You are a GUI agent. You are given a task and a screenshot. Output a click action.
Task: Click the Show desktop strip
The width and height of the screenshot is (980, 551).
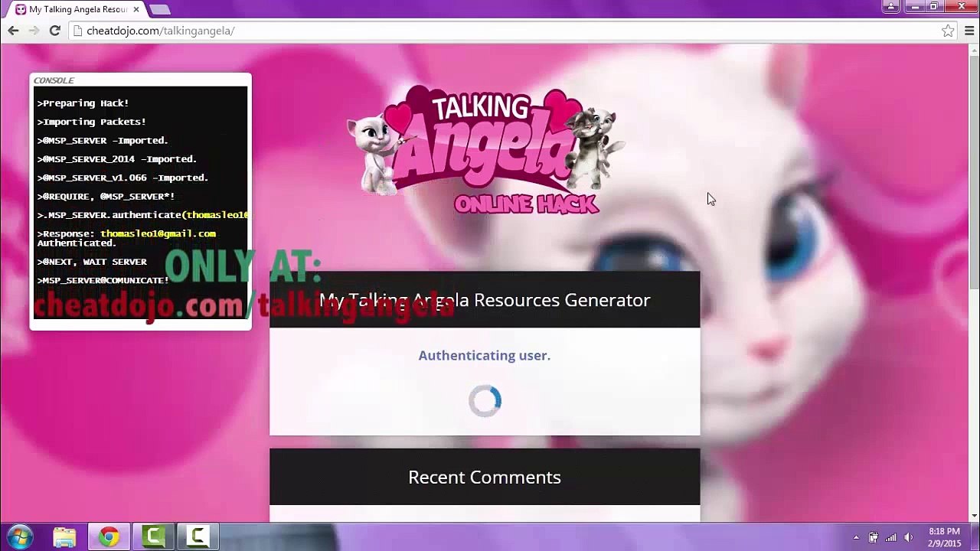coord(975,537)
